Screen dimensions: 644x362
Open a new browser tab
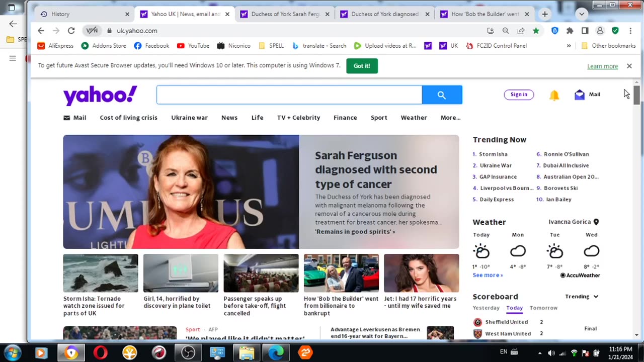[x=544, y=14]
